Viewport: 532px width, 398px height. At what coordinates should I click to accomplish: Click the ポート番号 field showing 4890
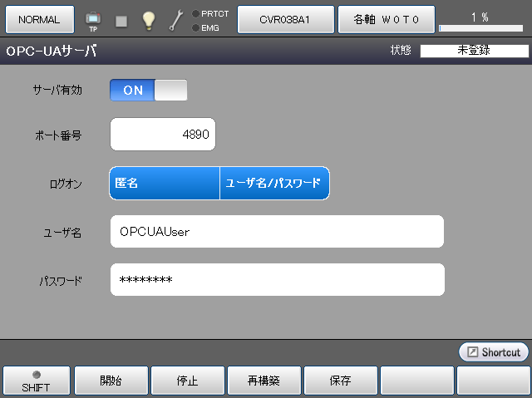(x=163, y=135)
